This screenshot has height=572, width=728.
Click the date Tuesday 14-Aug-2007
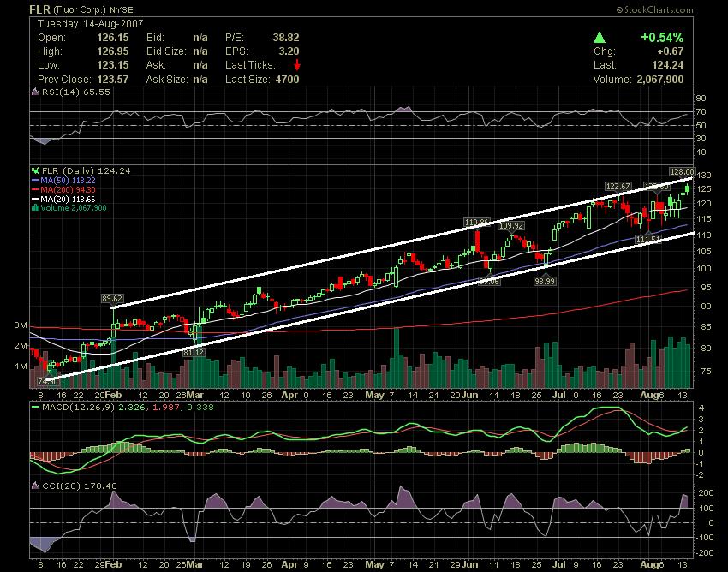91,24
